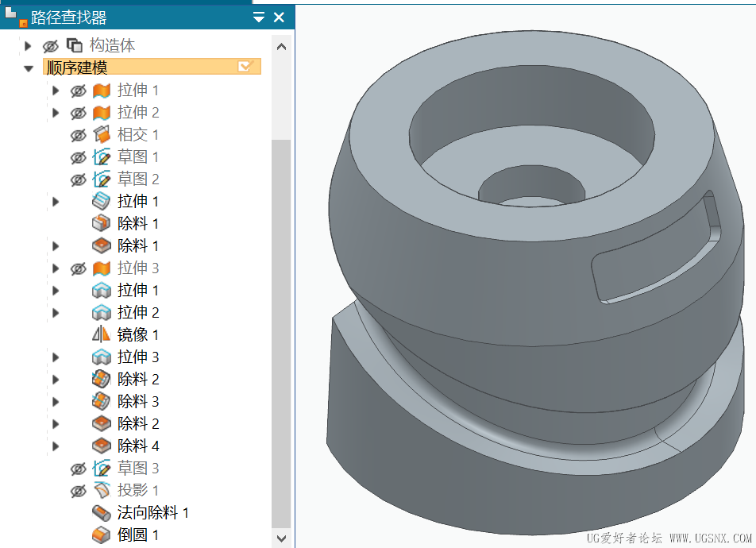
Task: Select the sketch icon of 草图 2
Action: click(x=102, y=179)
